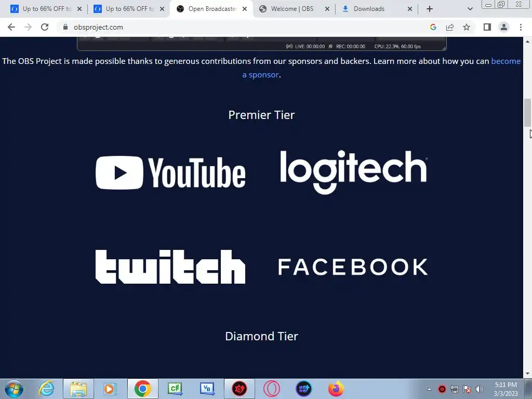Open the clock showing 5:11 PM

[x=506, y=389]
